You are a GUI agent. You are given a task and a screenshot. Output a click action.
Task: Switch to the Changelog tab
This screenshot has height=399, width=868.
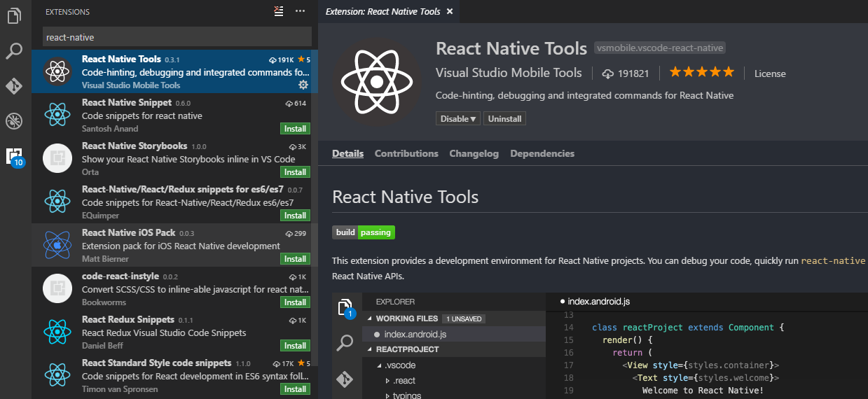coord(474,153)
